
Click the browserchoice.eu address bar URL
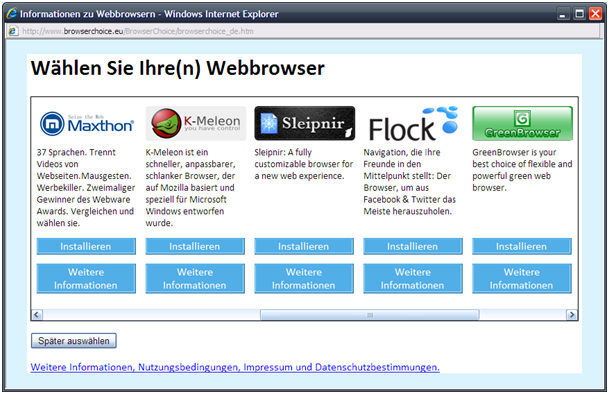[137, 31]
